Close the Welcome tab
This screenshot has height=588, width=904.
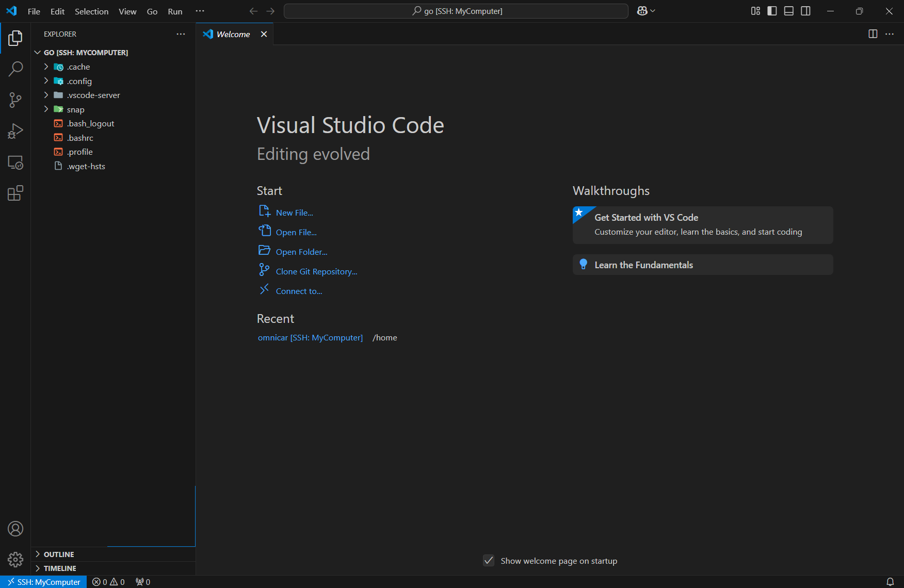point(264,34)
